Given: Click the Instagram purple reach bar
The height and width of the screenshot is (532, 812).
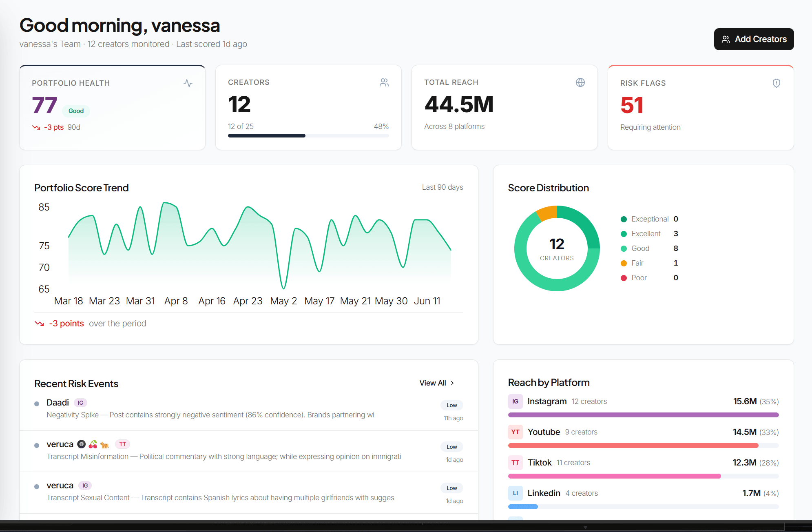Looking at the screenshot, I should (644, 415).
